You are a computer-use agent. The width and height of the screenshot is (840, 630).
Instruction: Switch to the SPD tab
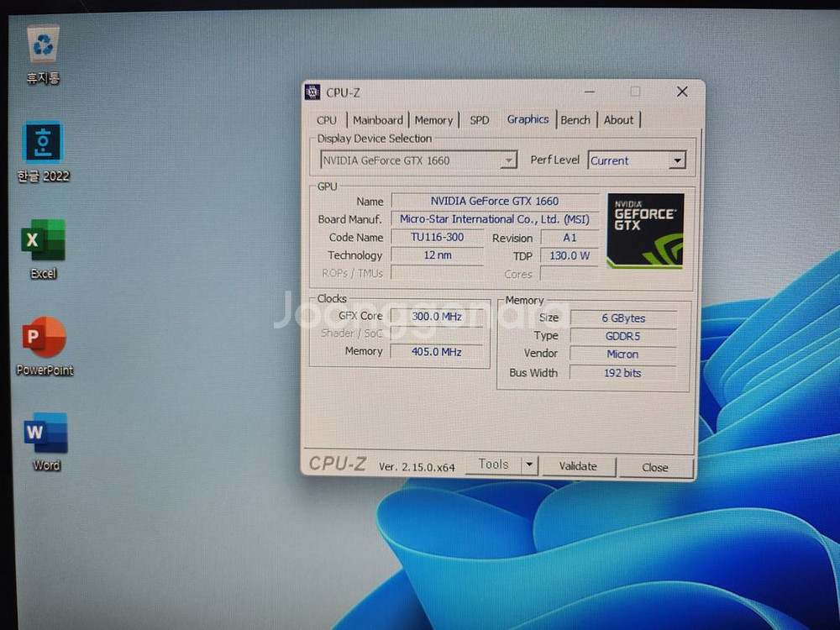click(x=480, y=120)
